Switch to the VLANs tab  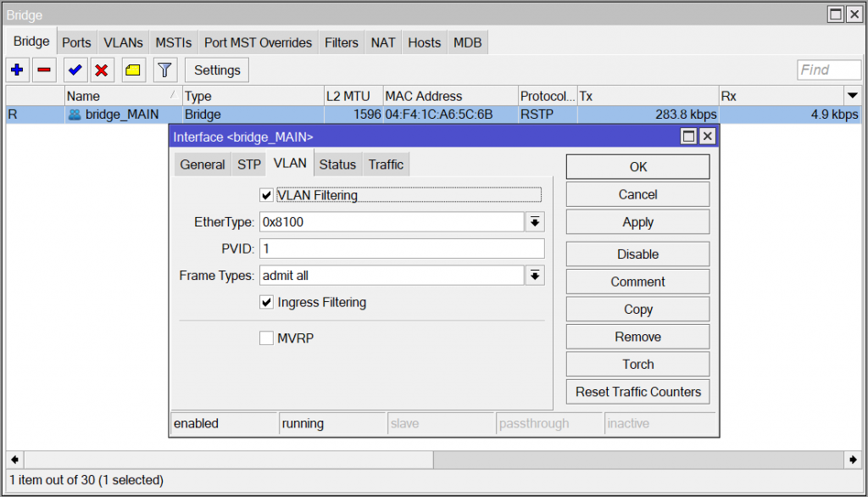pos(124,42)
